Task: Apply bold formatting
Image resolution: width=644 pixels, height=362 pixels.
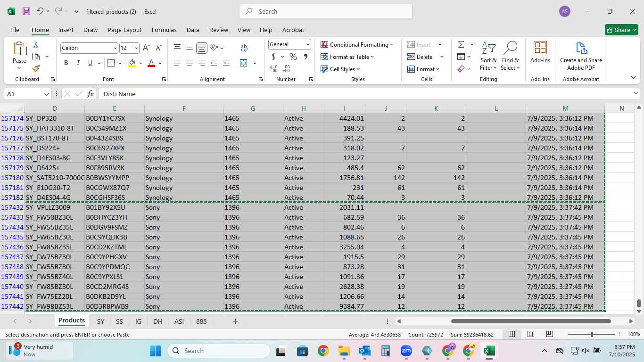Action: [66, 63]
